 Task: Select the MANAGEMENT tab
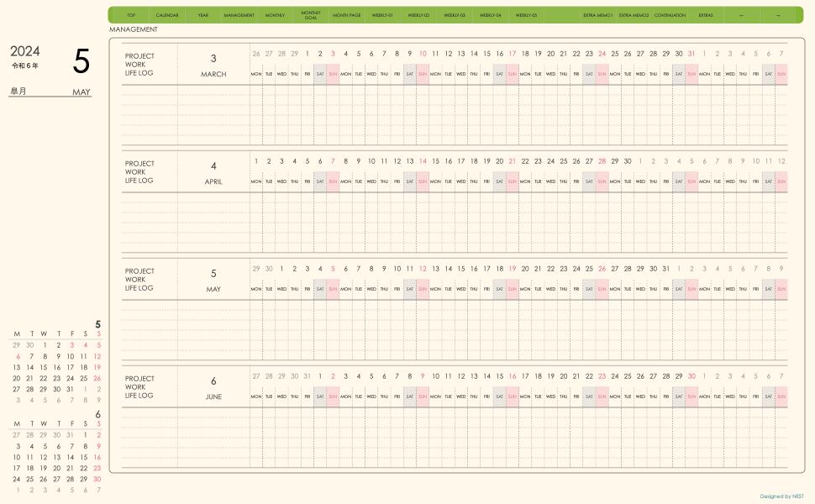coord(239,15)
